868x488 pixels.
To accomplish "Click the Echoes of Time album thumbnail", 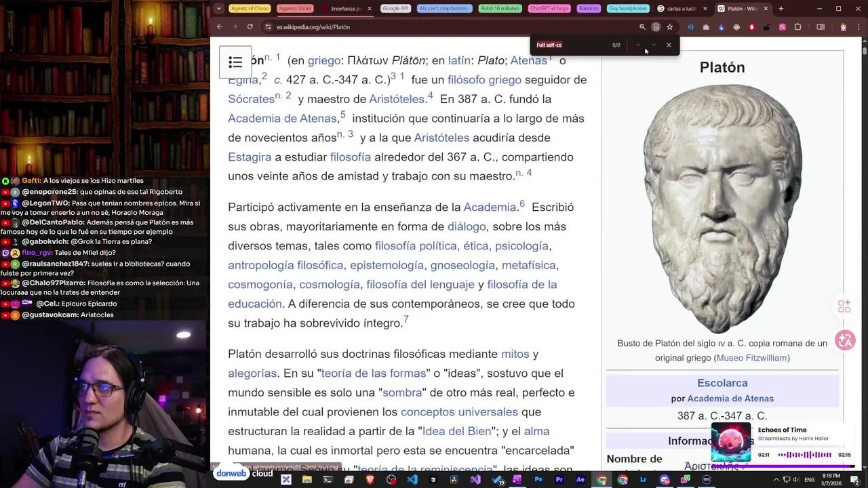I will pyautogui.click(x=731, y=442).
